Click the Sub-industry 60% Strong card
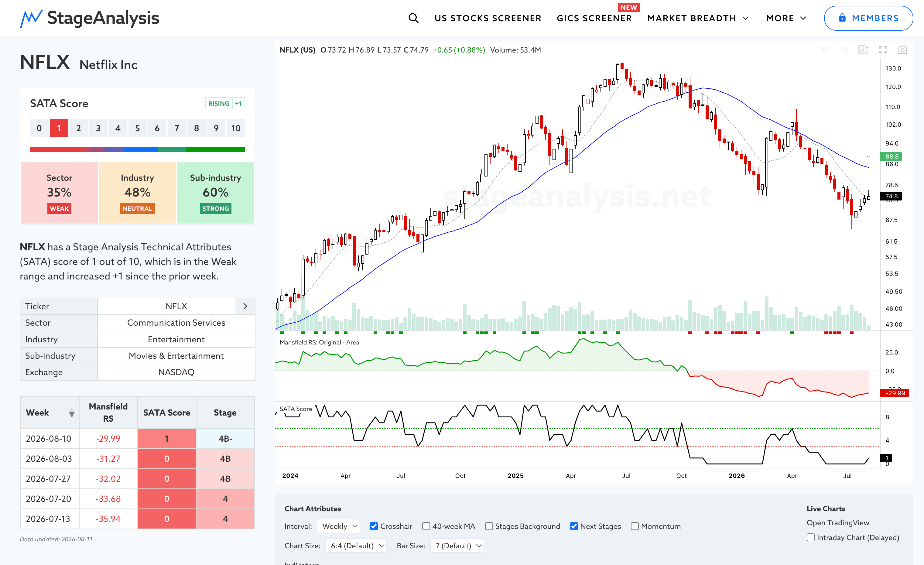The width and height of the screenshot is (924, 565). (216, 193)
